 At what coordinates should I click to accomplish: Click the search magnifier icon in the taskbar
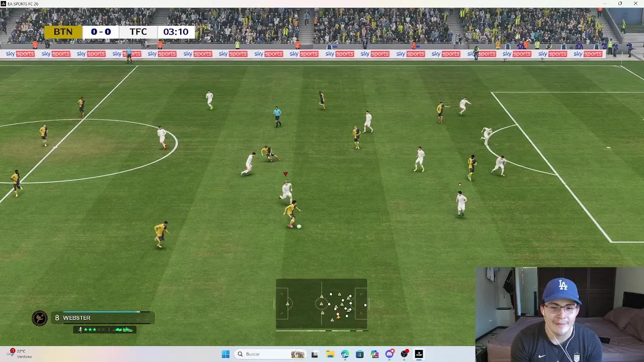240,354
